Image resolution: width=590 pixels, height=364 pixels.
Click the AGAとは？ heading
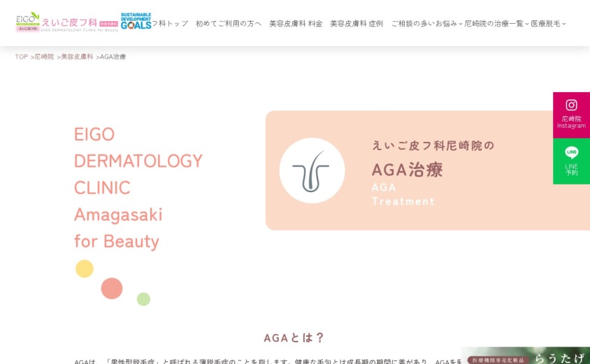[x=294, y=337]
